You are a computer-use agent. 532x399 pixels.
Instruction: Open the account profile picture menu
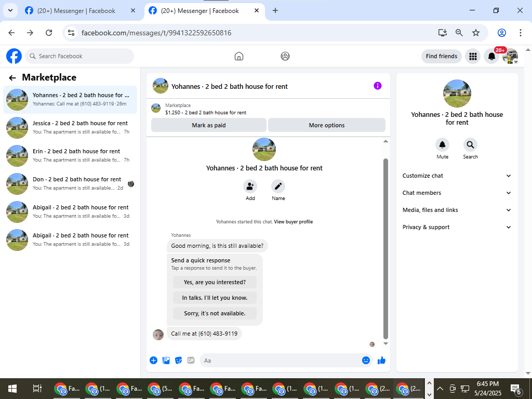(x=510, y=56)
